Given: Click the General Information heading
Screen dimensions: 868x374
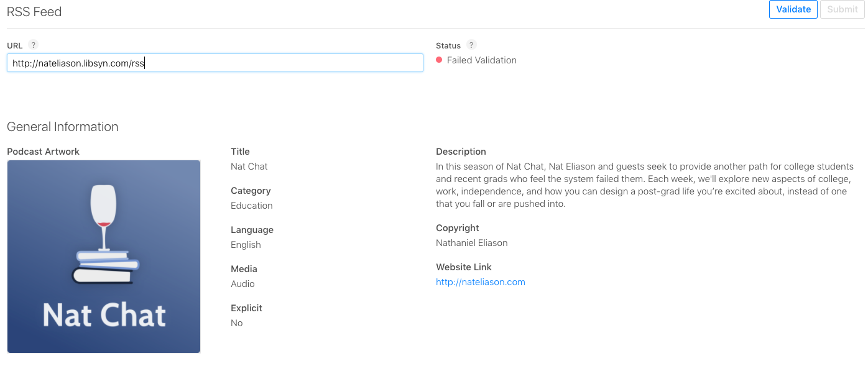Looking at the screenshot, I should tap(63, 127).
